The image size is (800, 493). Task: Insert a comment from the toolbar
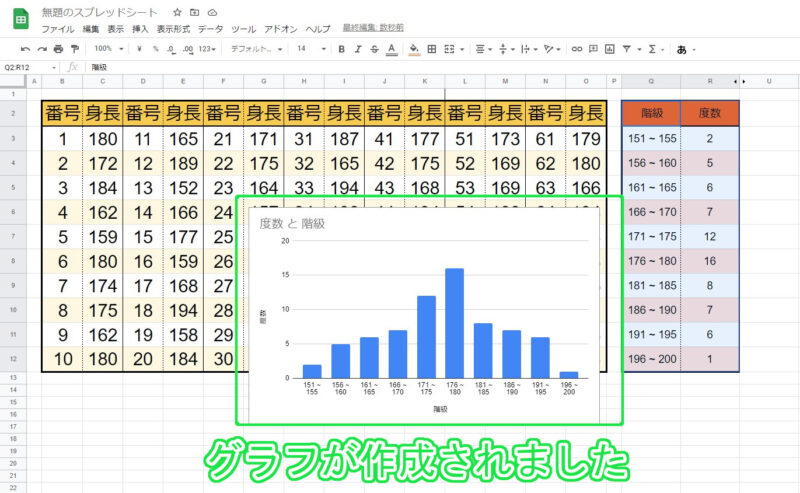tap(593, 49)
